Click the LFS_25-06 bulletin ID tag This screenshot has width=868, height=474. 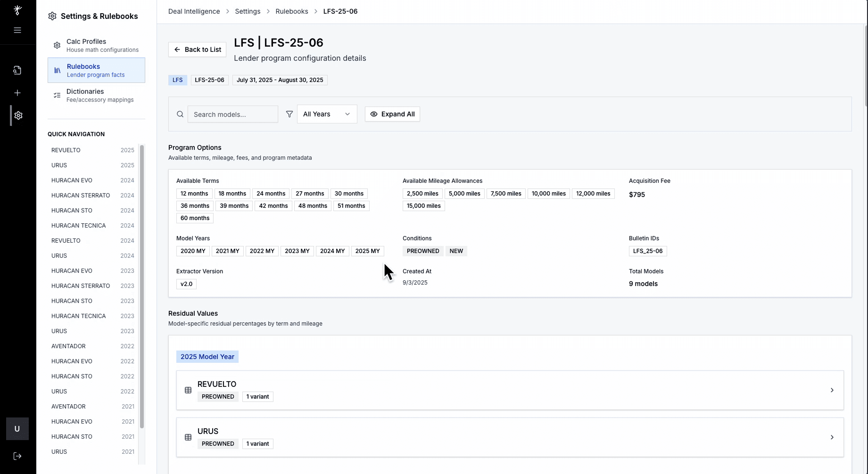click(648, 251)
